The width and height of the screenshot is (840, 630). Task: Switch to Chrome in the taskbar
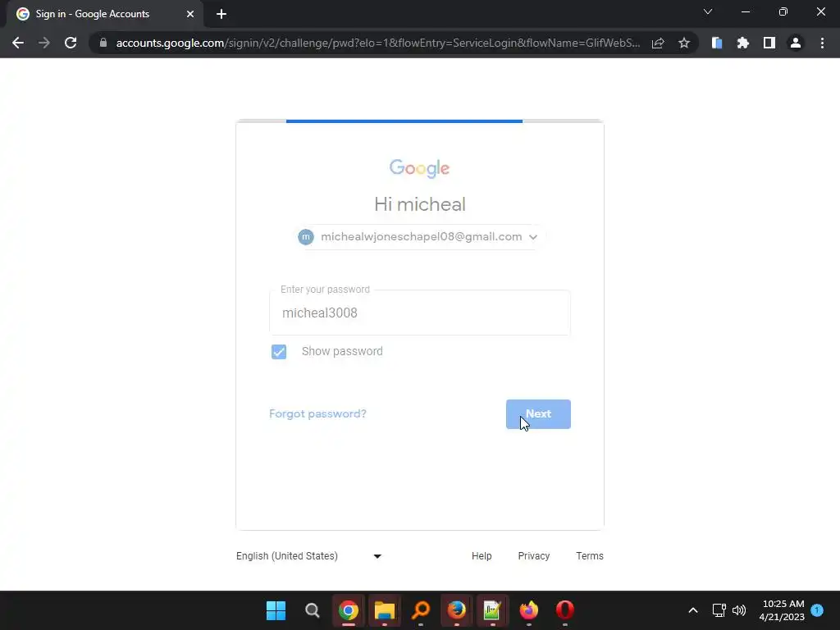348,610
